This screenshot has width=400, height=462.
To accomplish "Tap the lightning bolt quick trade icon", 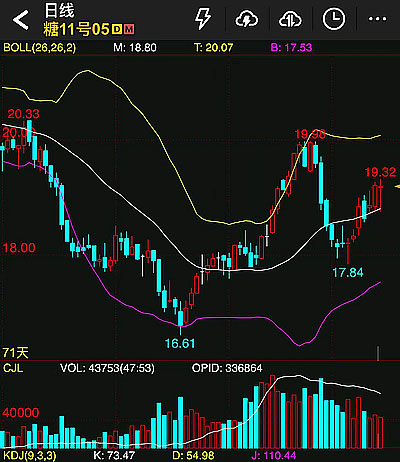I will [x=203, y=19].
